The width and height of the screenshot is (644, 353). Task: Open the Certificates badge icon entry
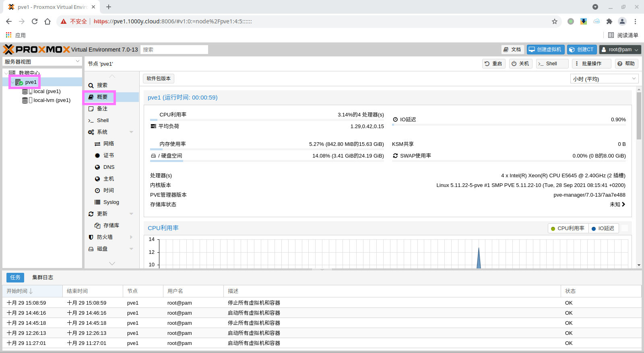[x=97, y=156]
